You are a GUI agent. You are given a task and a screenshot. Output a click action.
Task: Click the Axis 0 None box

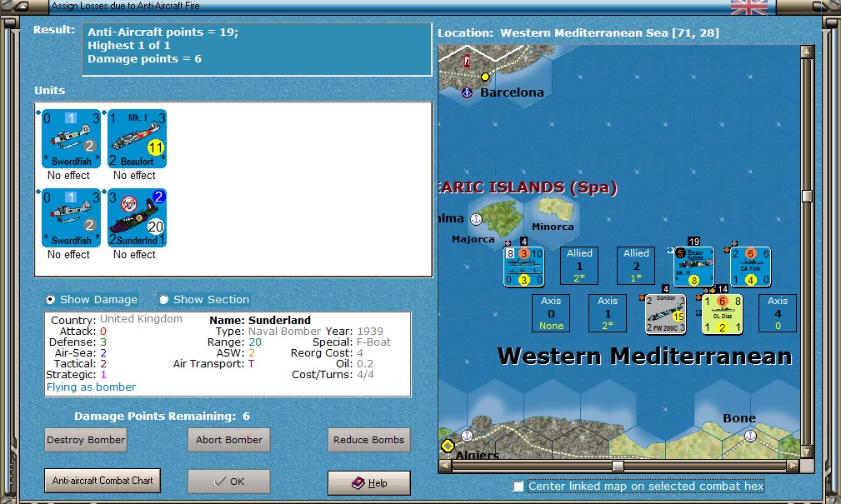click(x=552, y=313)
